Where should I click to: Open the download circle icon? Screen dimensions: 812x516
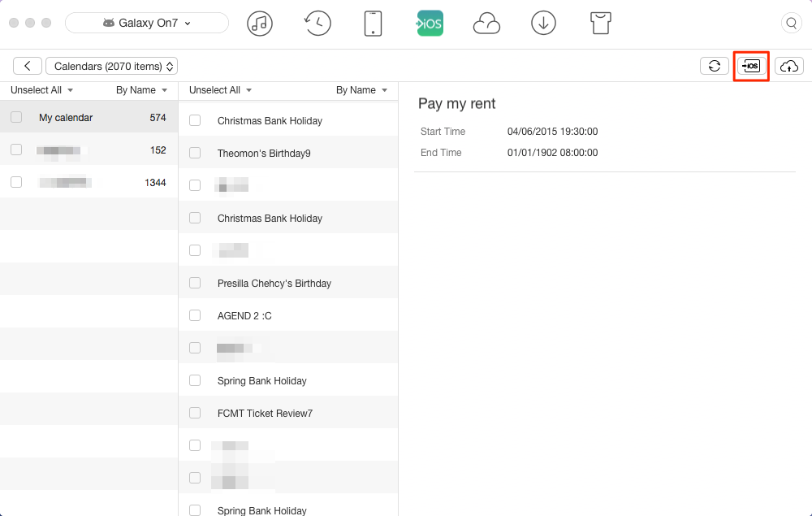543,24
